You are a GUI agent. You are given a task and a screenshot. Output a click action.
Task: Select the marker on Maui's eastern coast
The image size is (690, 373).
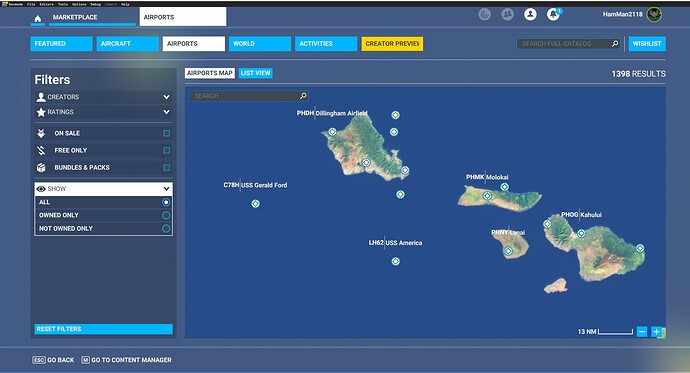[x=640, y=248]
